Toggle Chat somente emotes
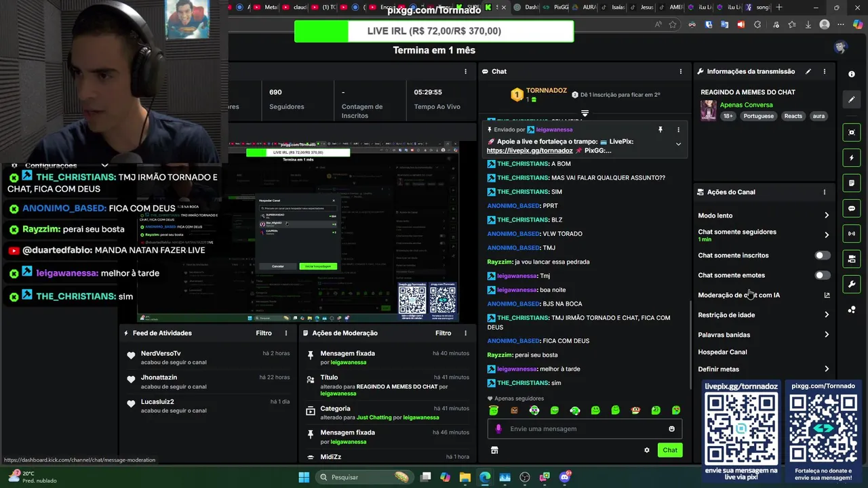The image size is (868, 488). tap(822, 275)
